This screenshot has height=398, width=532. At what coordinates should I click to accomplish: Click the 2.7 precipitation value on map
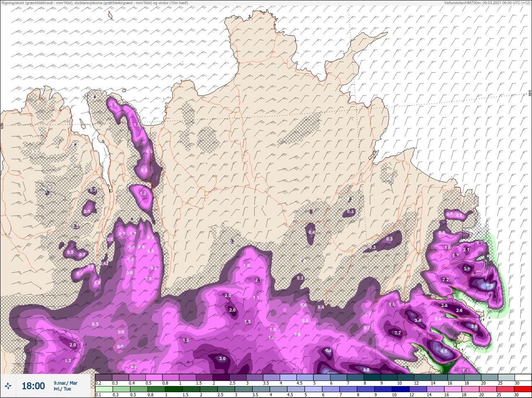[398, 333]
